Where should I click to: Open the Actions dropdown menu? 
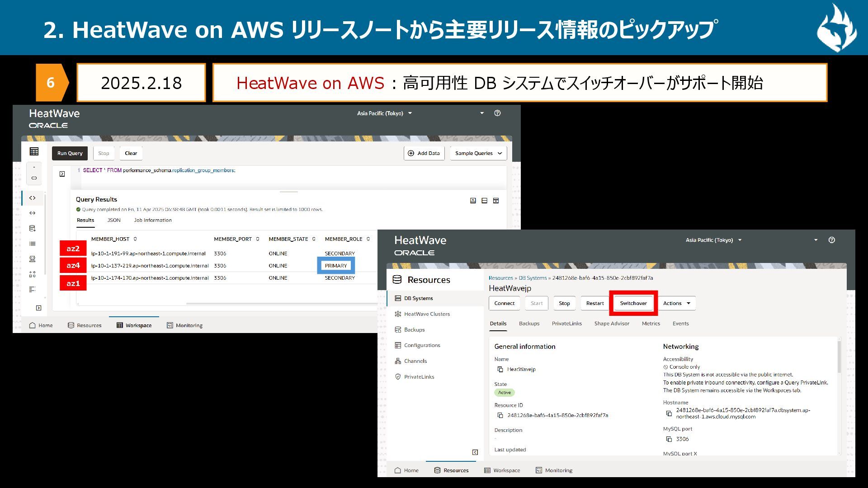(676, 303)
